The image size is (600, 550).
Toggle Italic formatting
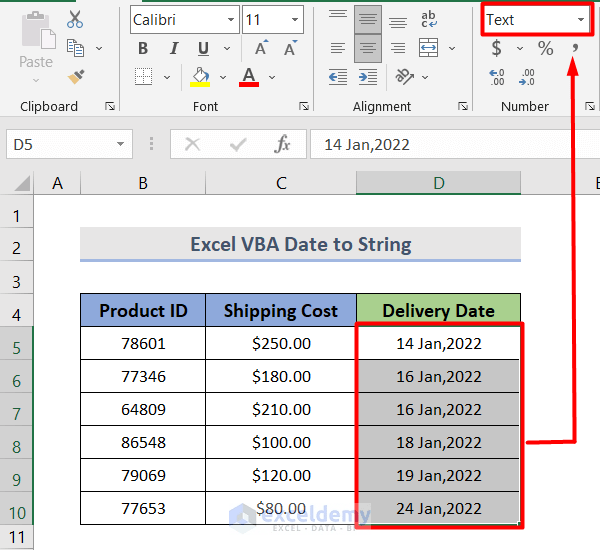click(174, 48)
